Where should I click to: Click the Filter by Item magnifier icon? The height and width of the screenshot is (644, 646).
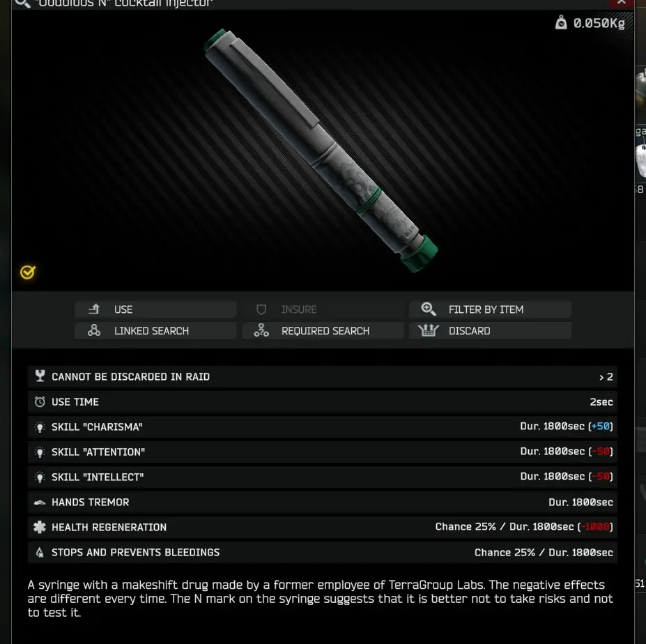point(429,309)
